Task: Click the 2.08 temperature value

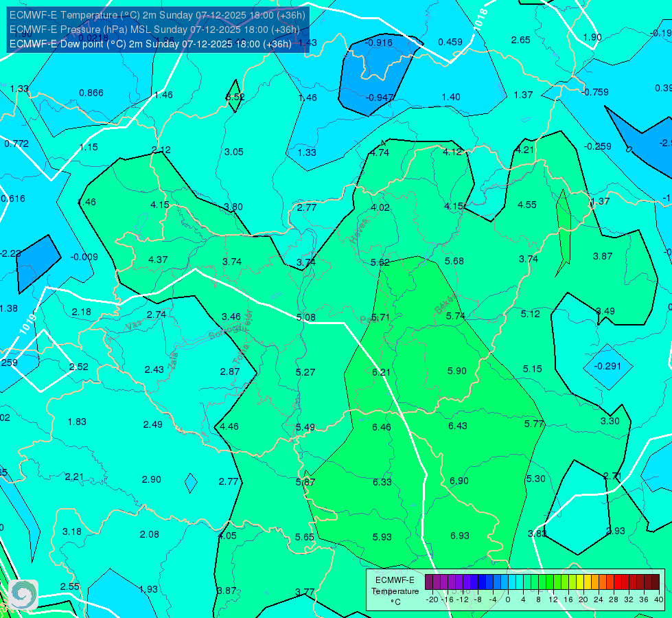Action: 150,535
